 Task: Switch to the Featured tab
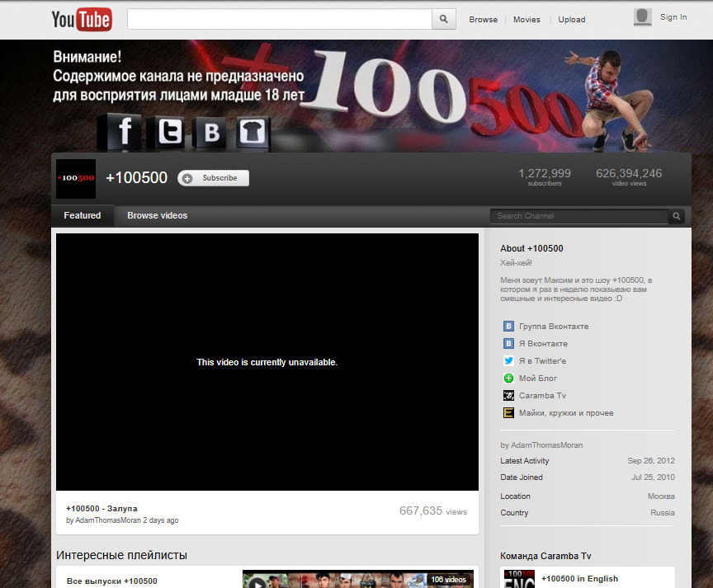coord(83,215)
